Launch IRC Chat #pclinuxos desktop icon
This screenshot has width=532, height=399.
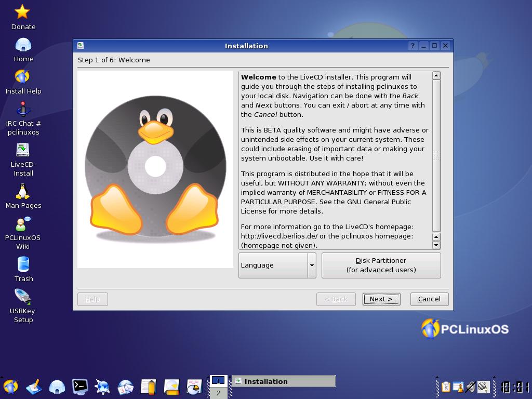pos(23,109)
